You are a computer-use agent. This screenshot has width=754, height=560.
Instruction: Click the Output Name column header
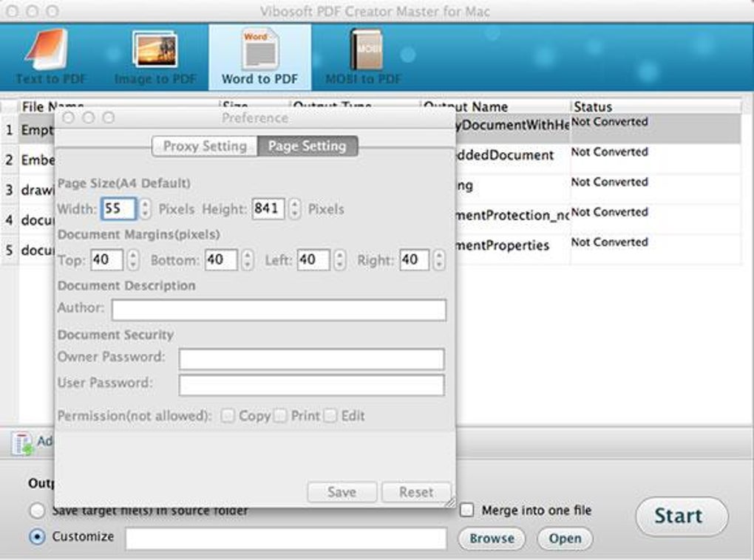(495, 106)
